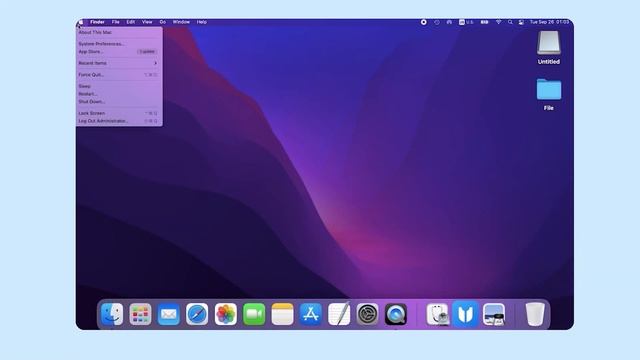This screenshot has width=640, height=360.
Task: Open the blue shield app in Dock
Action: pos(466,314)
